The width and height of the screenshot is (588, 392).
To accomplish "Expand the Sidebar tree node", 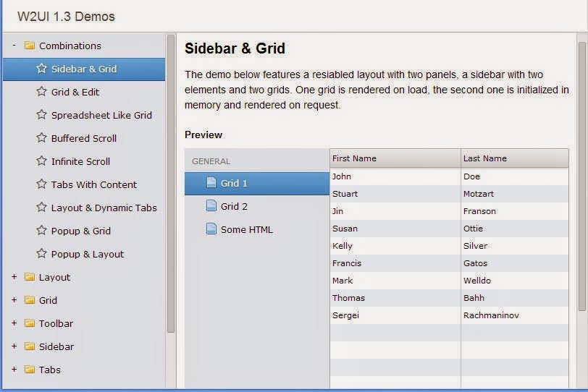I will [14, 346].
